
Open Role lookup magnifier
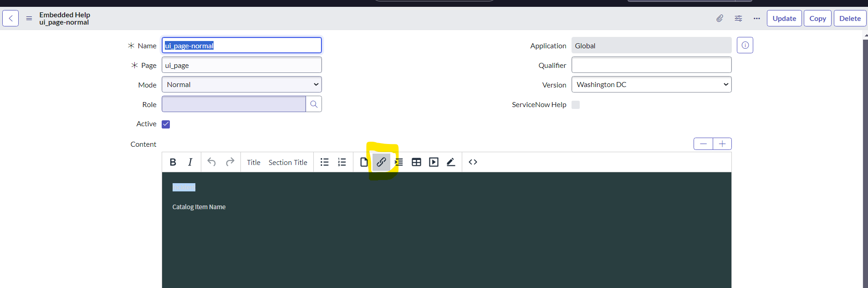[x=314, y=104]
